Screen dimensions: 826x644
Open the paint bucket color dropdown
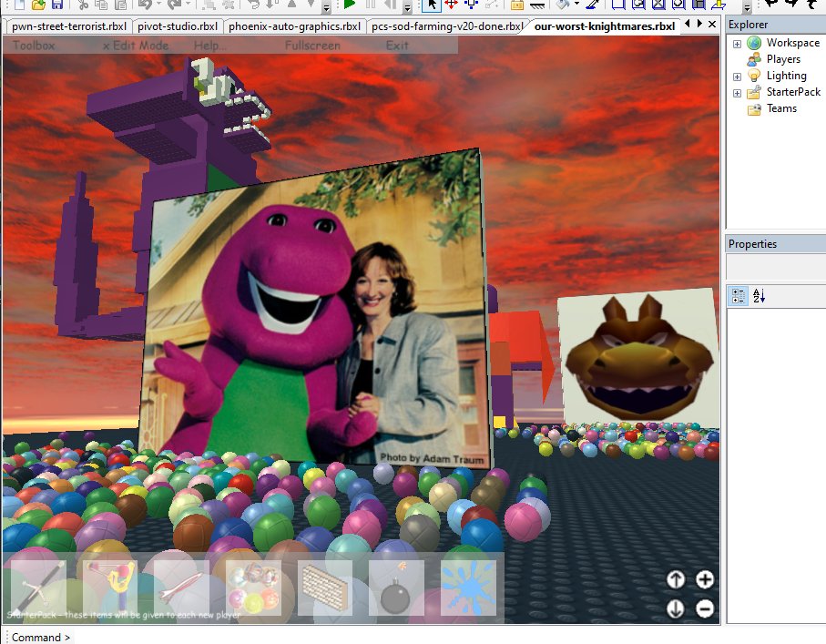(x=576, y=5)
